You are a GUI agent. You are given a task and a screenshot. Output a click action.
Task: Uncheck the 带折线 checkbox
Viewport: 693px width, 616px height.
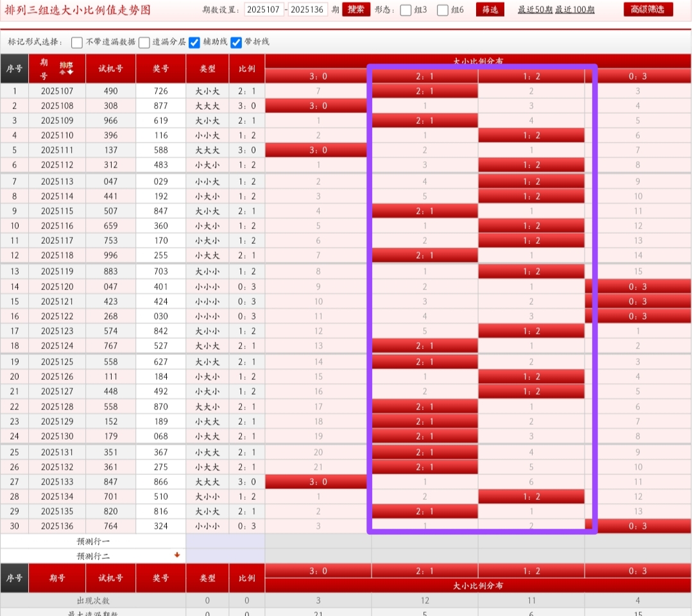[x=236, y=42]
